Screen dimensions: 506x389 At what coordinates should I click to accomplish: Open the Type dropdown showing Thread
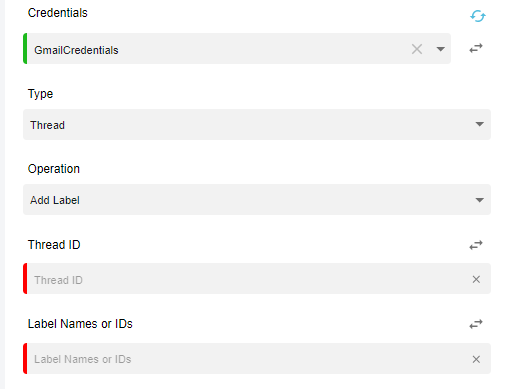pos(257,124)
